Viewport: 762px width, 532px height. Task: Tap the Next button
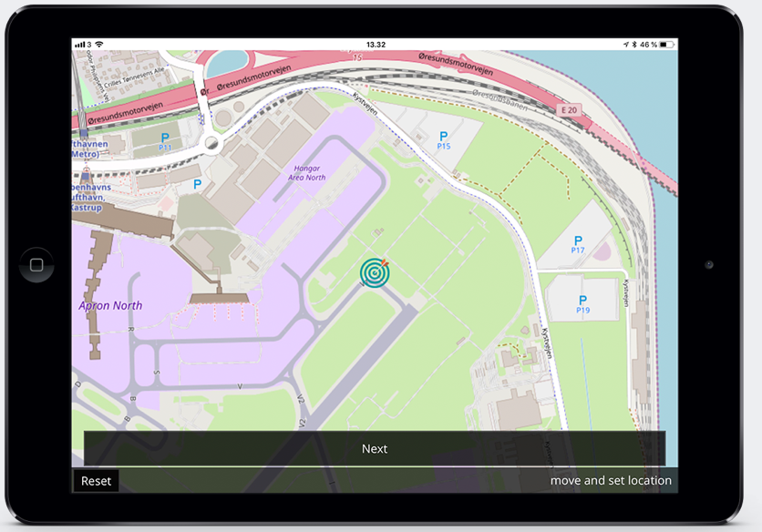pos(375,448)
